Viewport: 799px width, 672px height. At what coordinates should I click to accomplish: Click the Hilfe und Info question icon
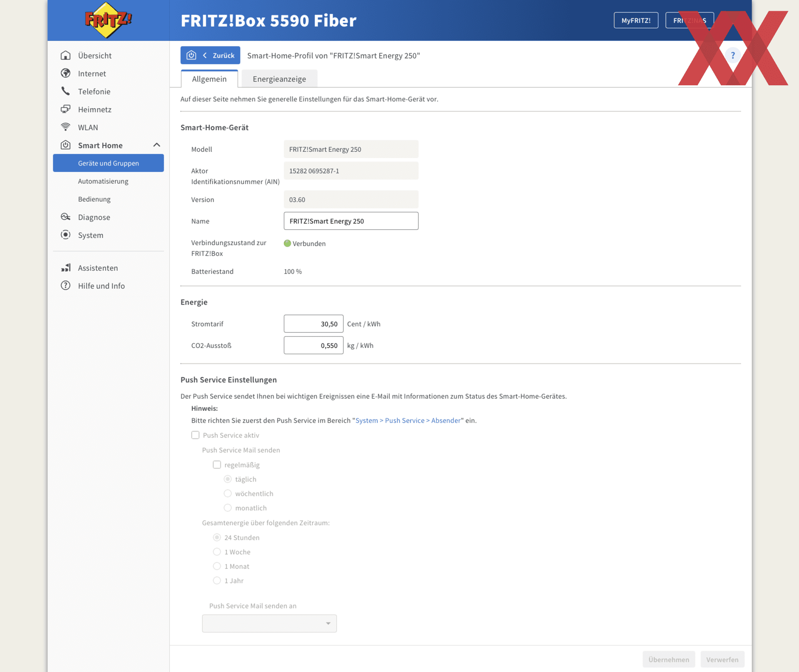[65, 285]
